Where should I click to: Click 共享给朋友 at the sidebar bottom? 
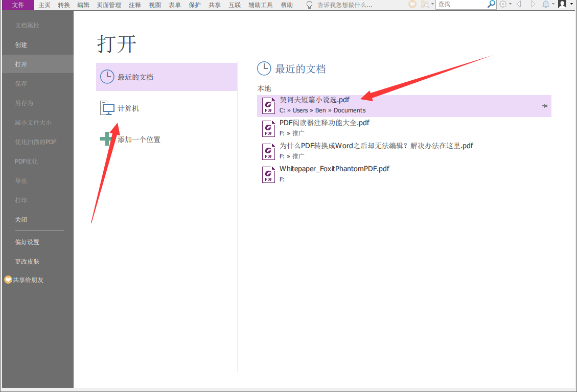point(27,280)
